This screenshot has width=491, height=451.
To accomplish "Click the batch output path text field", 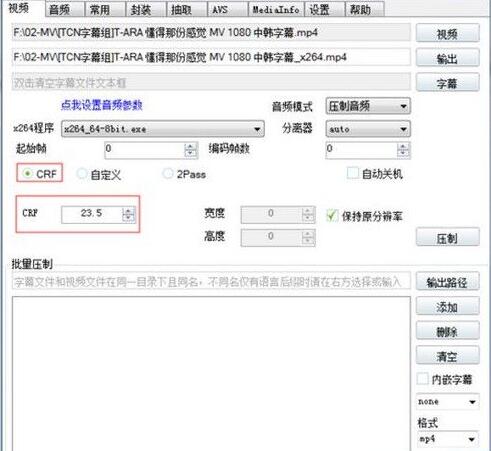I will (211, 282).
